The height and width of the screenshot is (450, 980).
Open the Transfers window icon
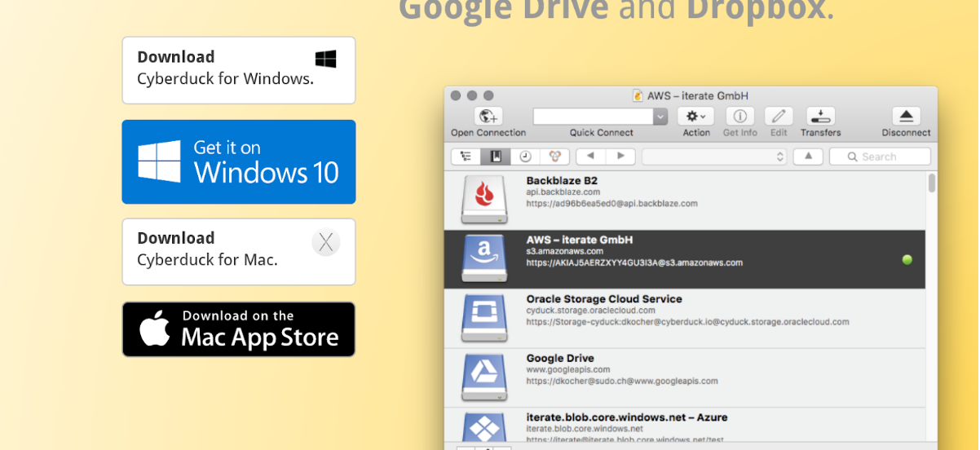[x=820, y=117]
